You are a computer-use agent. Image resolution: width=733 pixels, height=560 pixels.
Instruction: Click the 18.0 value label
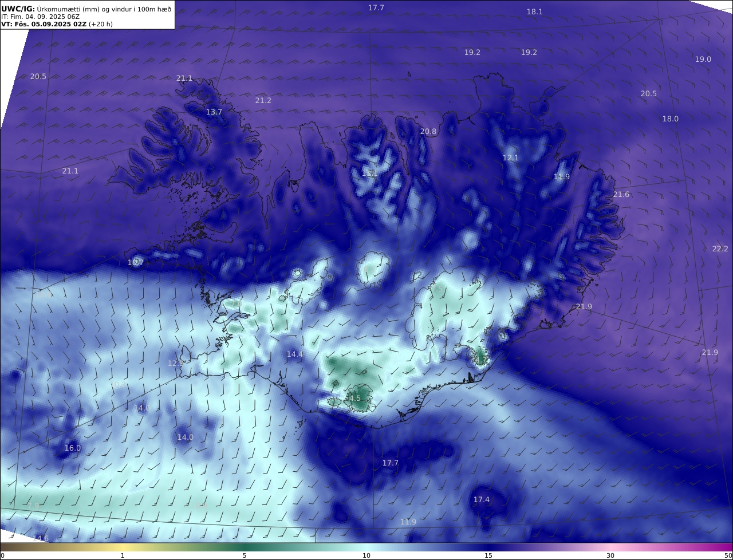(x=670, y=119)
